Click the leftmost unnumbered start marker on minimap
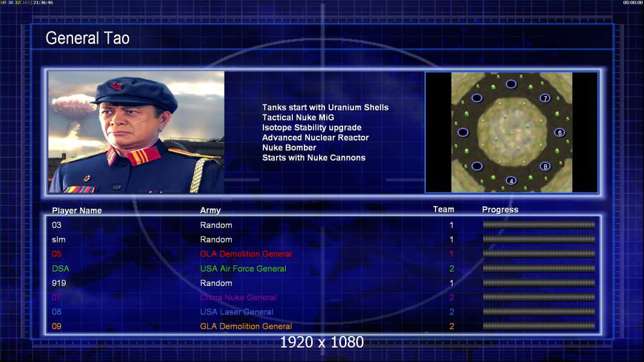The height and width of the screenshot is (362, 644). (463, 132)
